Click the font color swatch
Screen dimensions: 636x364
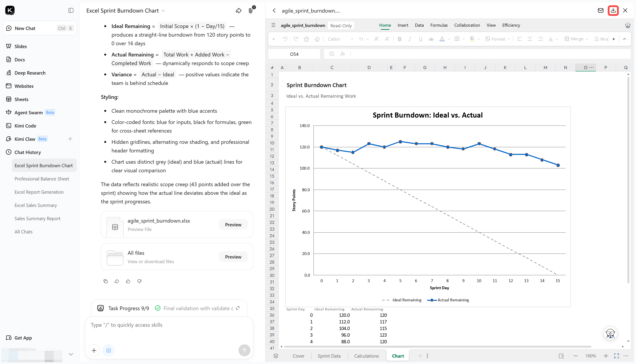442,39
